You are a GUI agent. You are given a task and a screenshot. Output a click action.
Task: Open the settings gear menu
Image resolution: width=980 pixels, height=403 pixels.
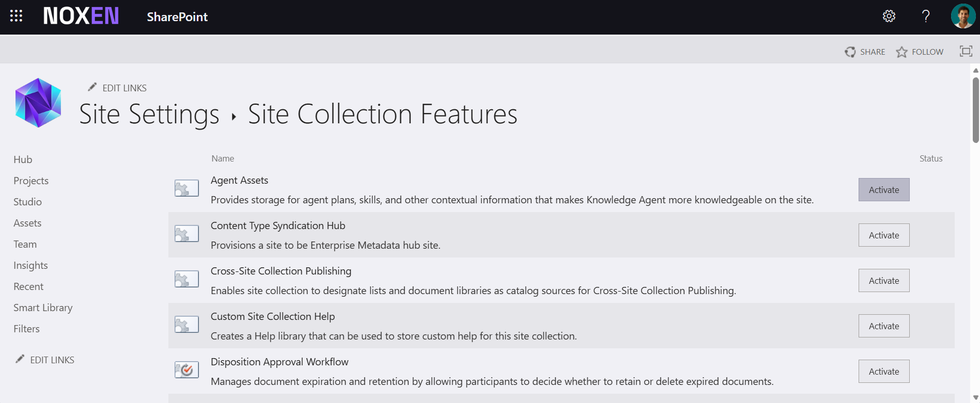[889, 16]
